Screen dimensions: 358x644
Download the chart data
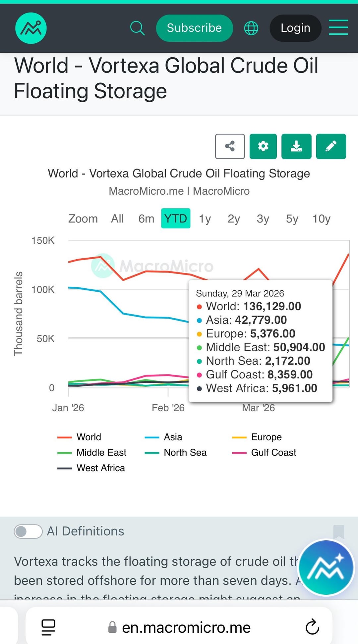click(x=296, y=146)
